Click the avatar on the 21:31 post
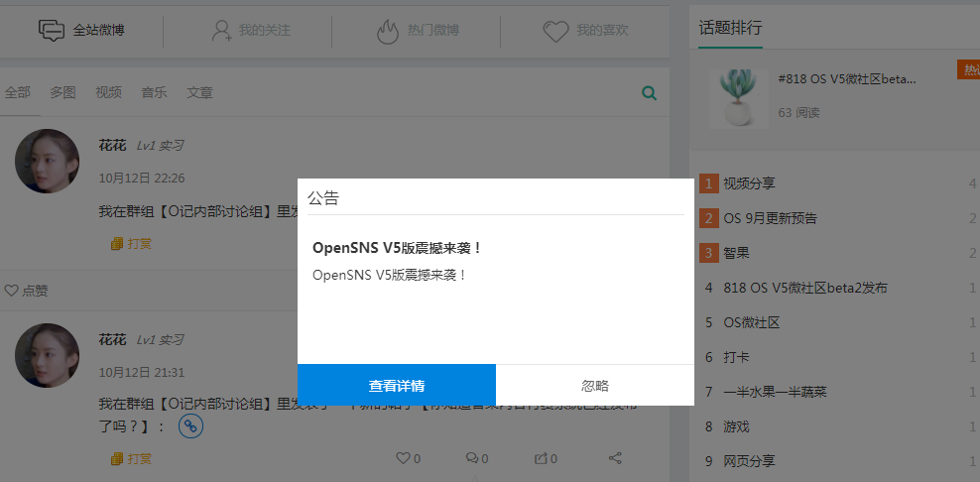Image resolution: width=980 pixels, height=482 pixels. [47, 355]
